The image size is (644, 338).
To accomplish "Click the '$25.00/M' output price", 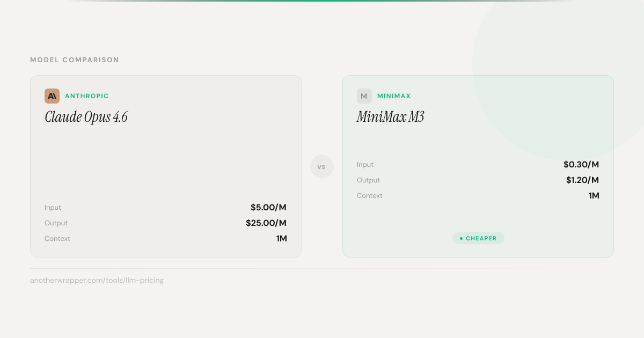I will click(x=266, y=223).
